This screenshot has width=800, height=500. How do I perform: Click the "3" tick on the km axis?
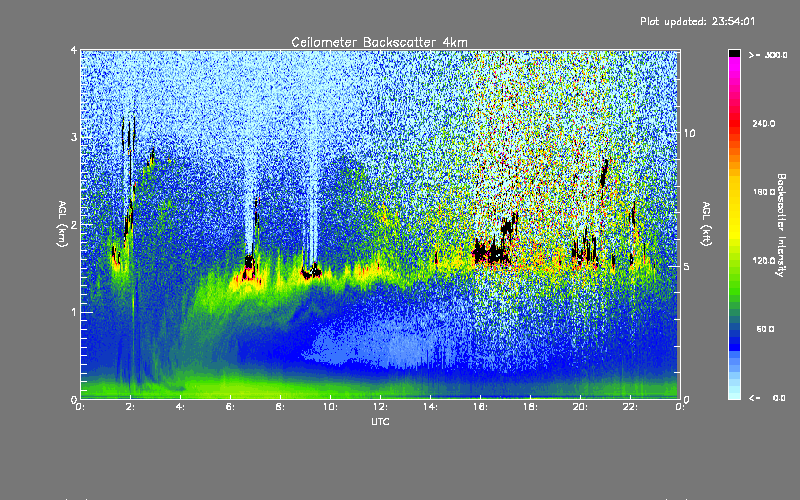point(74,138)
